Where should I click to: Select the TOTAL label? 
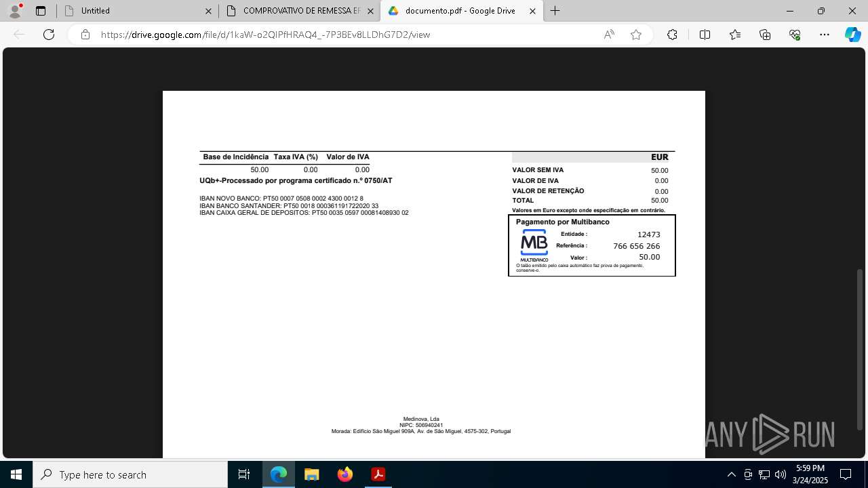(x=523, y=201)
